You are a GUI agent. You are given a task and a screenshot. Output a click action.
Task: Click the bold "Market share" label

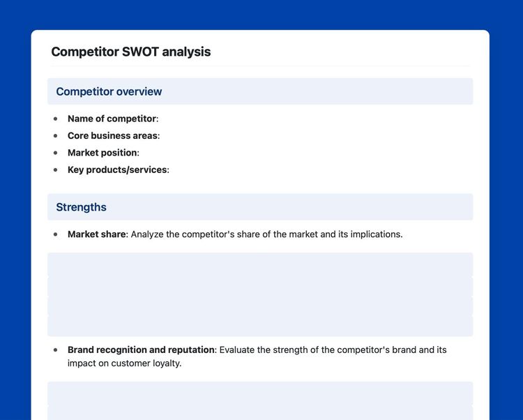(x=96, y=234)
